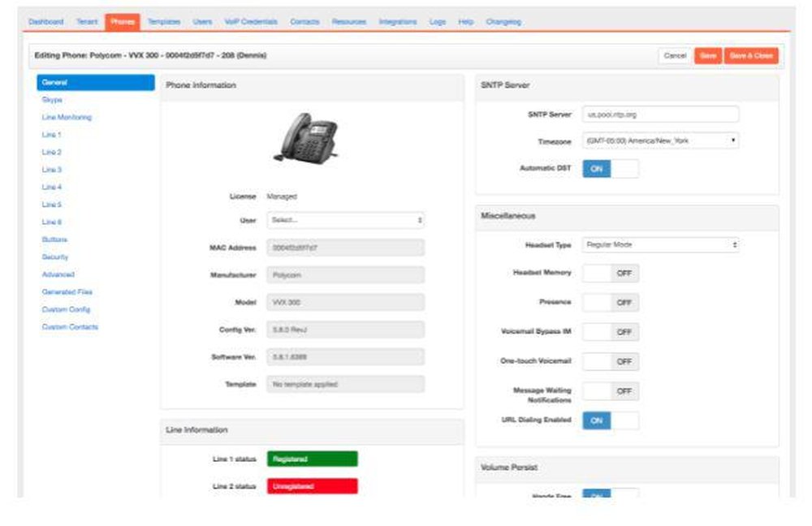Toggle the Voicemail Bypass IM switch
The width and height of the screenshot is (812, 526).
[x=611, y=332]
